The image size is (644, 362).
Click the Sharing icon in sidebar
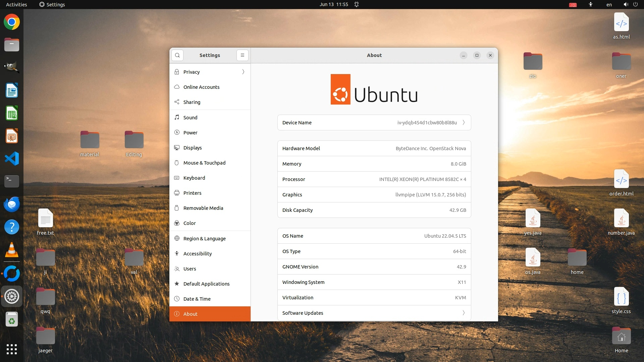(177, 102)
